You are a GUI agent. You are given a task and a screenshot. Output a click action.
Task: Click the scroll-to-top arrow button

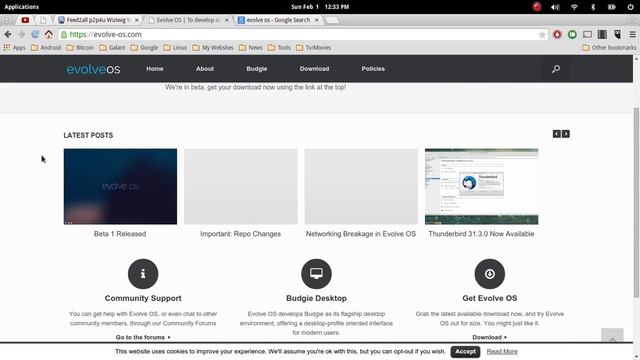[x=612, y=336]
